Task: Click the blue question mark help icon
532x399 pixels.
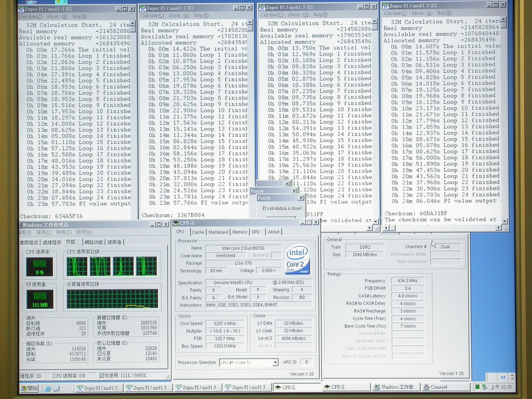Action: [503, 377]
